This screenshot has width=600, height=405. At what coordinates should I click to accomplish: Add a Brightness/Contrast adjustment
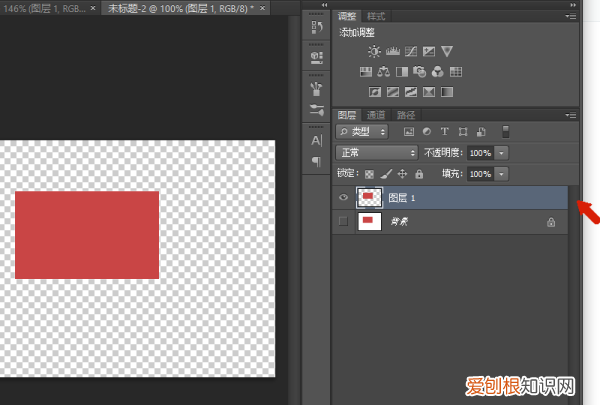click(374, 51)
